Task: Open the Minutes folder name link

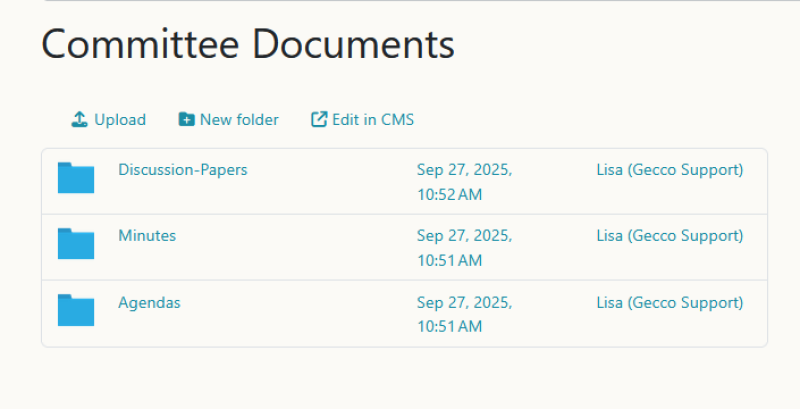Action: coord(147,236)
